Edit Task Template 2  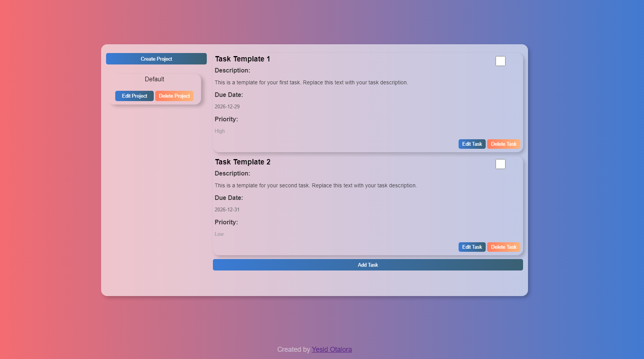pos(472,247)
